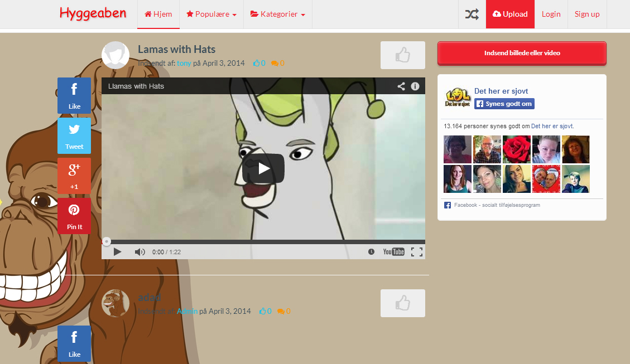Open the 'adad' post title
The width and height of the screenshot is (630, 364).
(x=150, y=297)
